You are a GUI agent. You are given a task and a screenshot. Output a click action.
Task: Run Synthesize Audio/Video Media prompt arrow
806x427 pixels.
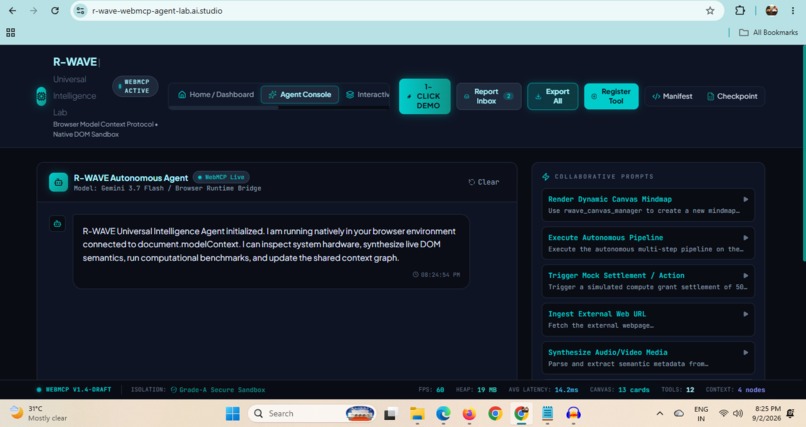745,352
